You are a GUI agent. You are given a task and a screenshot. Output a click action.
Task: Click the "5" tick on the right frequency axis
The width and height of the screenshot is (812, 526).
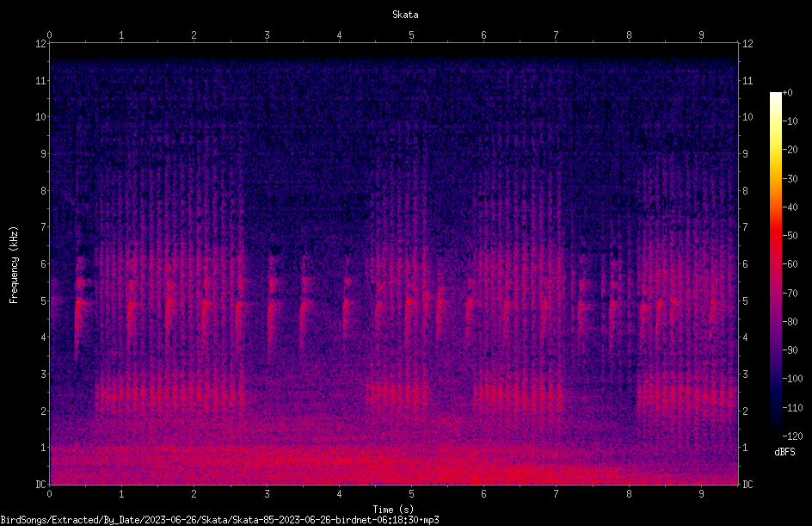(x=745, y=300)
